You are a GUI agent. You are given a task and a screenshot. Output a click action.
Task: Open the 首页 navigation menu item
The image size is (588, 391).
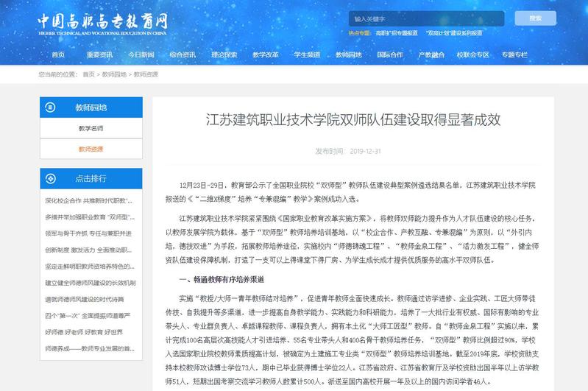click(58, 54)
